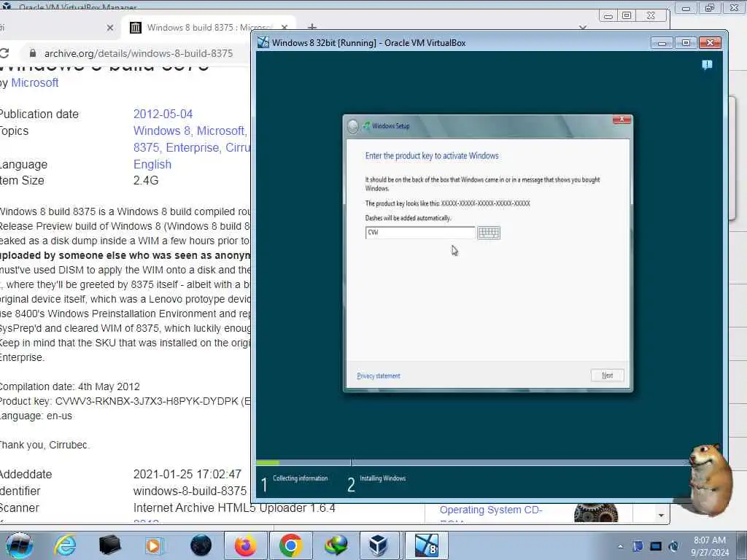Image resolution: width=747 pixels, height=560 pixels.
Task: Switch to VirtualBox Manager taskbar icon
Action: coord(379,545)
